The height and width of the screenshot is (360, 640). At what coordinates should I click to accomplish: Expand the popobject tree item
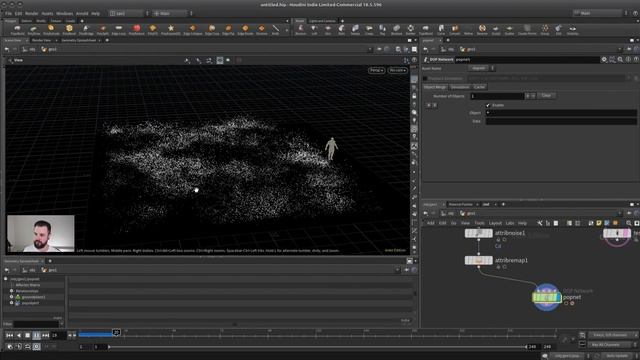pyautogui.click(x=12, y=303)
